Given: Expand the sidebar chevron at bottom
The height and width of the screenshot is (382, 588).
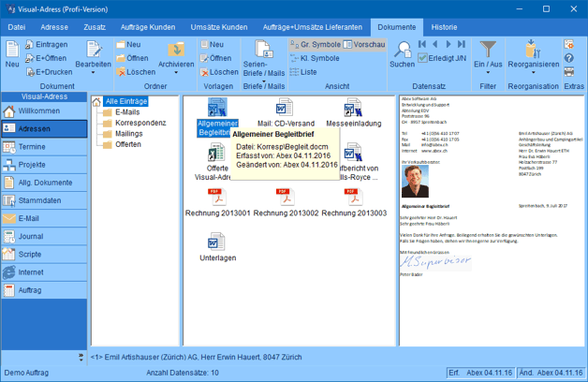Looking at the screenshot, I should click(81, 357).
